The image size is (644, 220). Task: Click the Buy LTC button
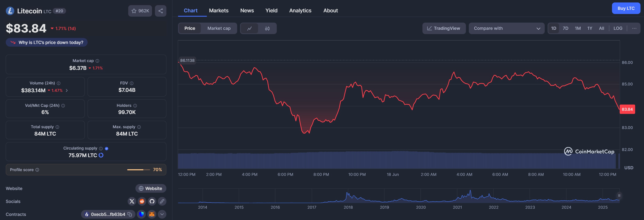coord(626,8)
